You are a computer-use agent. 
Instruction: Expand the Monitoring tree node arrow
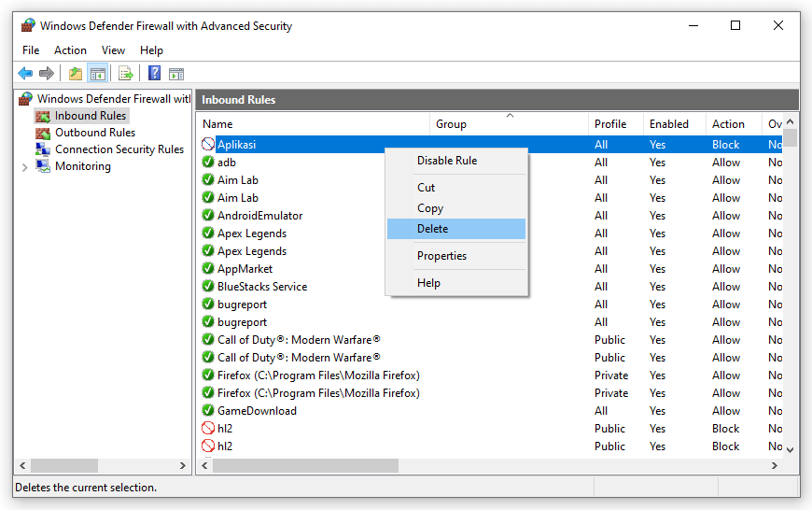coord(24,167)
